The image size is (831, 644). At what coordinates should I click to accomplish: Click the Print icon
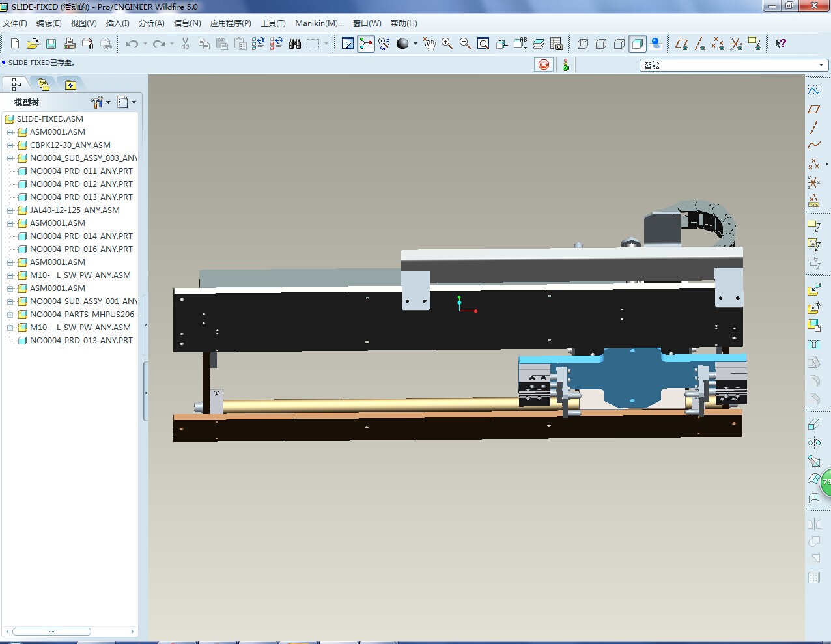tap(70, 44)
